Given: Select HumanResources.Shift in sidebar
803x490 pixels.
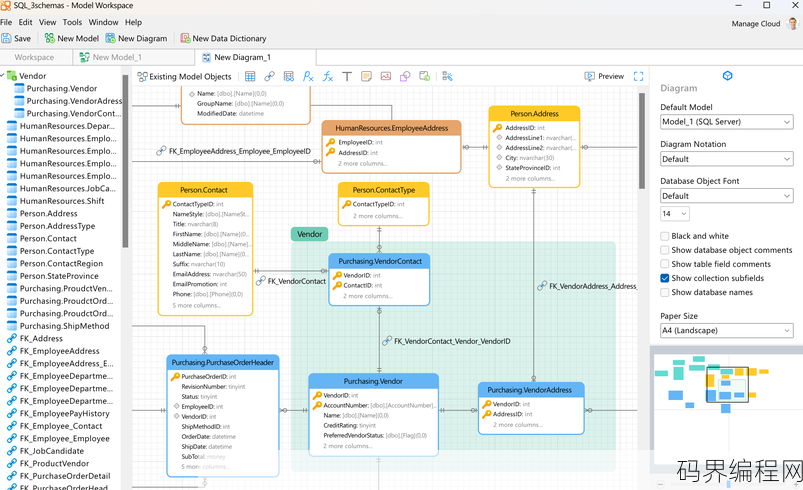Looking at the screenshot, I should tap(62, 201).
